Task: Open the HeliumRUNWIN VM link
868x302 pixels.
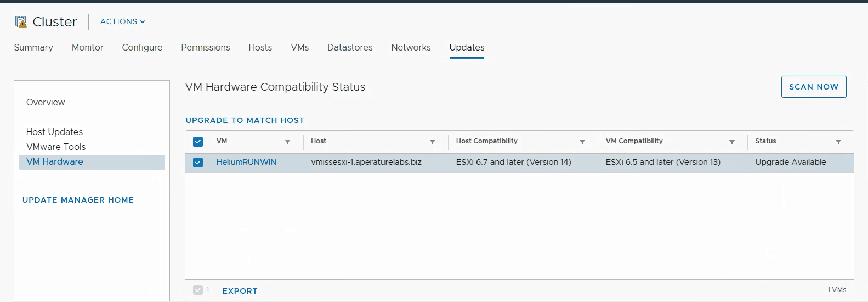Action: (x=246, y=162)
